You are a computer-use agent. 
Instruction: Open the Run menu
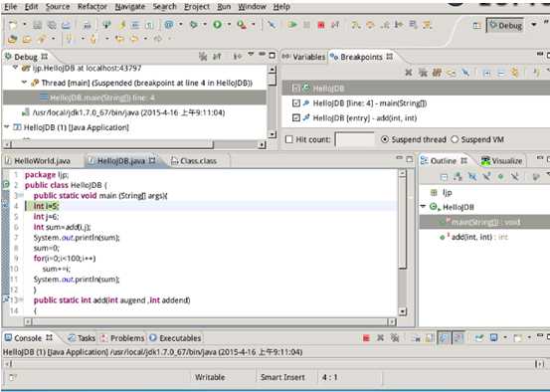pyautogui.click(x=224, y=7)
